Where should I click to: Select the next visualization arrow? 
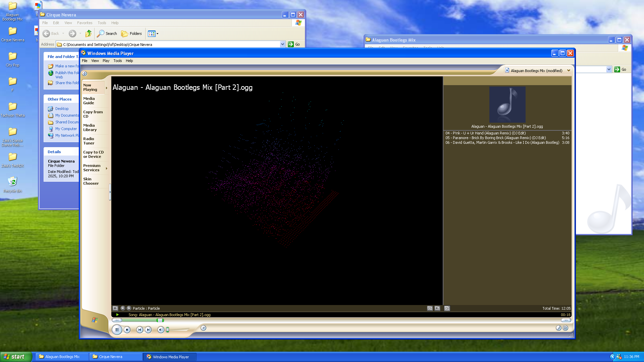pyautogui.click(x=129, y=308)
